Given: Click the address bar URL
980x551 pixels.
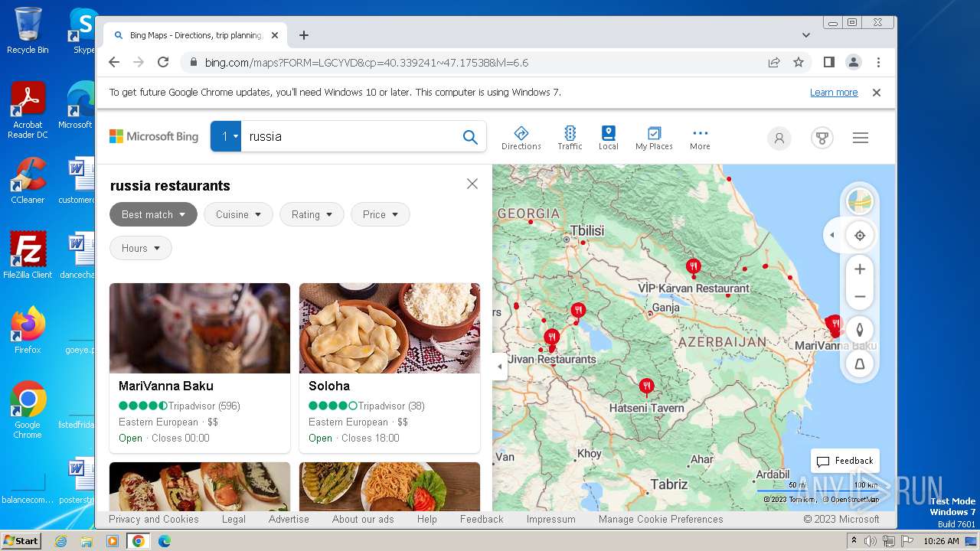Looking at the screenshot, I should click(x=367, y=63).
